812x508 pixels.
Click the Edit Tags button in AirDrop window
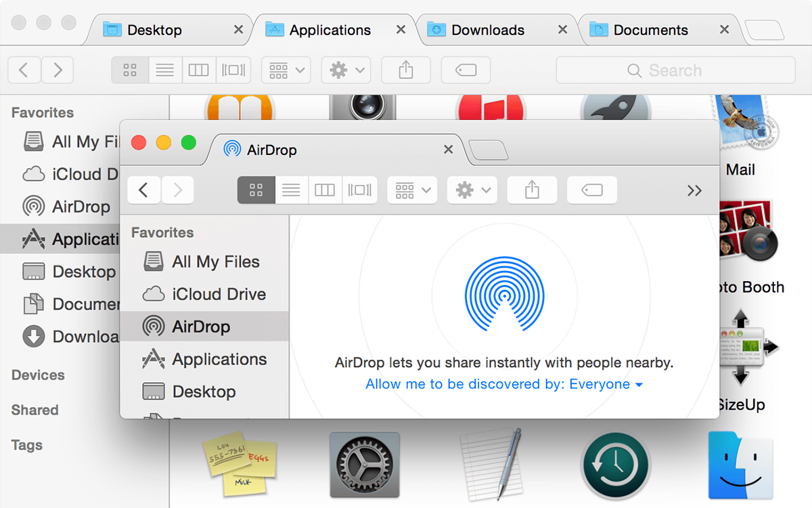point(592,190)
